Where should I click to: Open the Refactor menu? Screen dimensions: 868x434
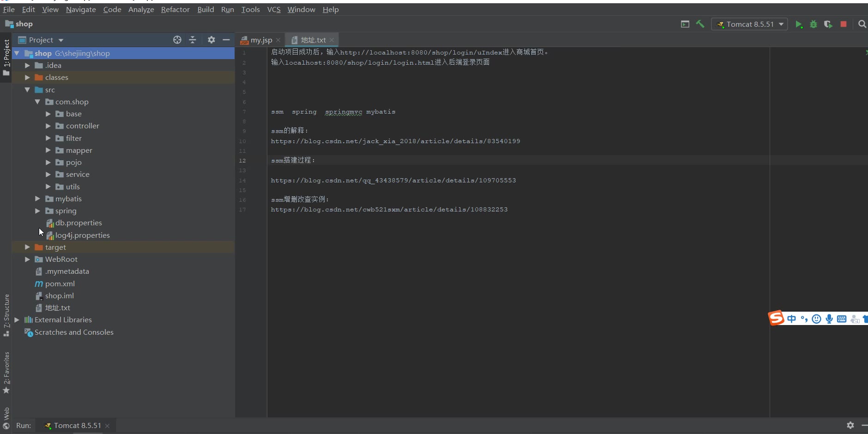[175, 10]
